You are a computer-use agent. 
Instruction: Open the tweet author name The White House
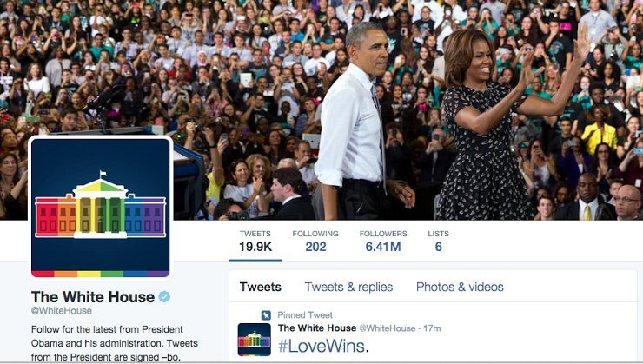coord(317,328)
